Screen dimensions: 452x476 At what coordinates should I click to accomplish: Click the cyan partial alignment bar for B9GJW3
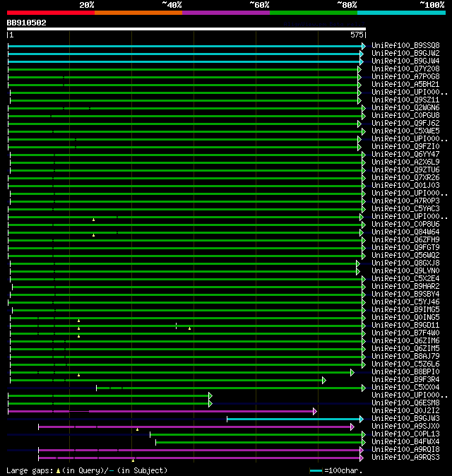click(295, 420)
